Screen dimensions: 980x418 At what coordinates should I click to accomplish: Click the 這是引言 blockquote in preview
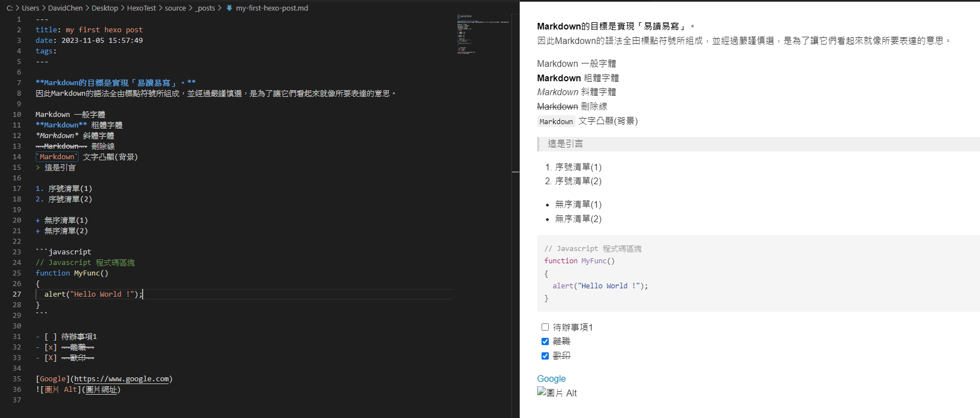tap(758, 144)
